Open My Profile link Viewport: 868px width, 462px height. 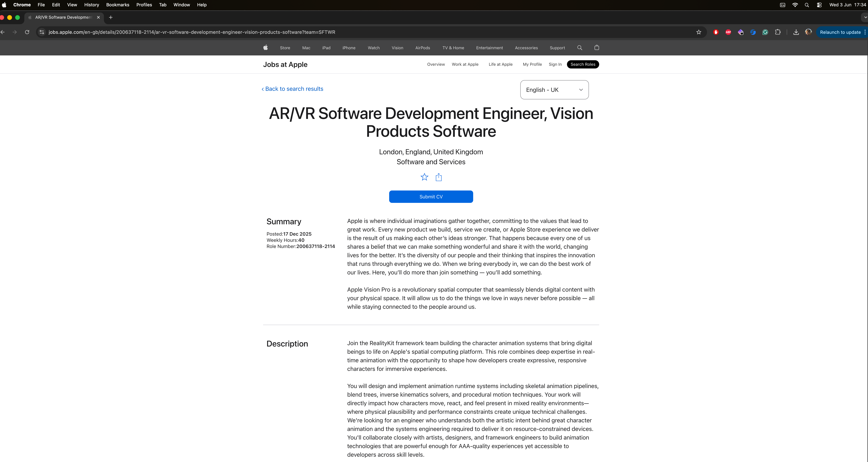[x=532, y=64]
